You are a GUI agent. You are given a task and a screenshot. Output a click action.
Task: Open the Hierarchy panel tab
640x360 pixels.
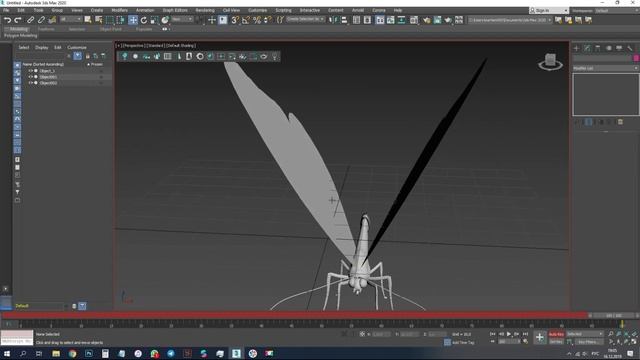tap(598, 48)
